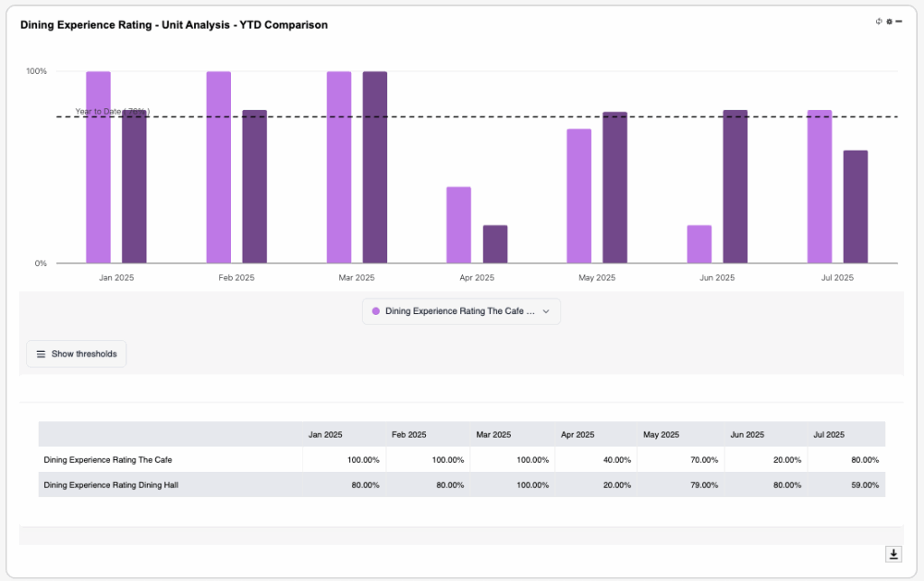
Task: Toggle the Show thresholds button
Action: coord(77,354)
